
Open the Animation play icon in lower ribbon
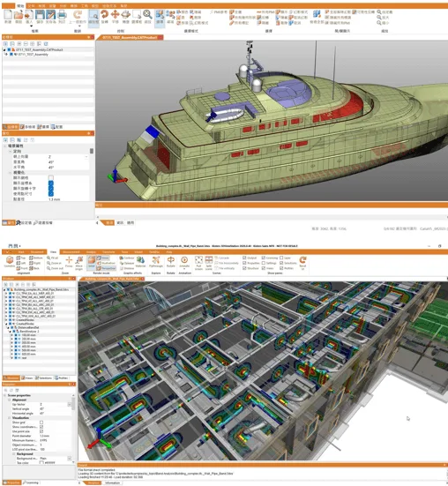coord(184,259)
